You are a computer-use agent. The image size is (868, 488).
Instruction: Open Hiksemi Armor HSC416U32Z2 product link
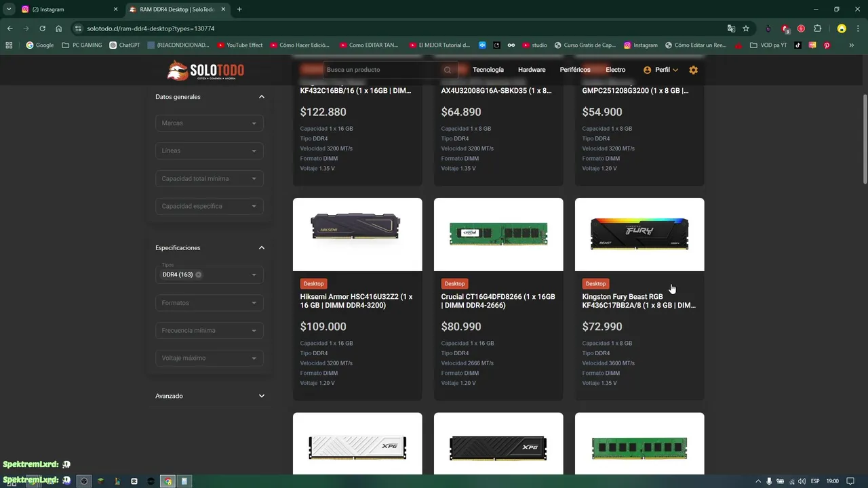pos(357,301)
